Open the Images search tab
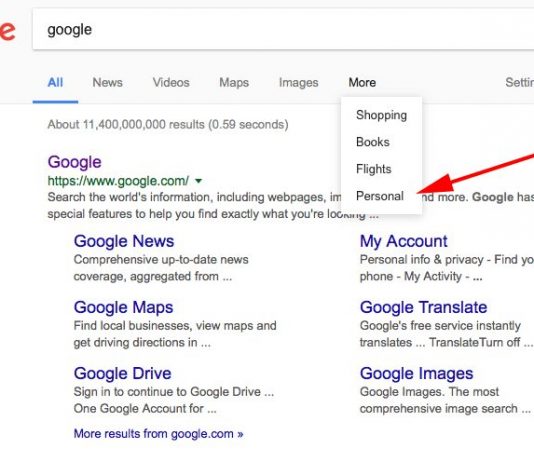 (x=298, y=82)
